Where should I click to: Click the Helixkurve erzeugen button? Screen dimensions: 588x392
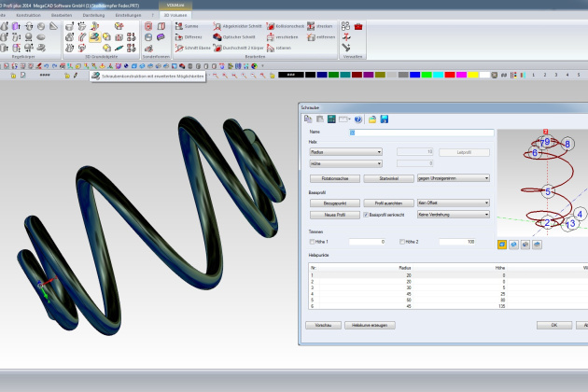[371, 325]
